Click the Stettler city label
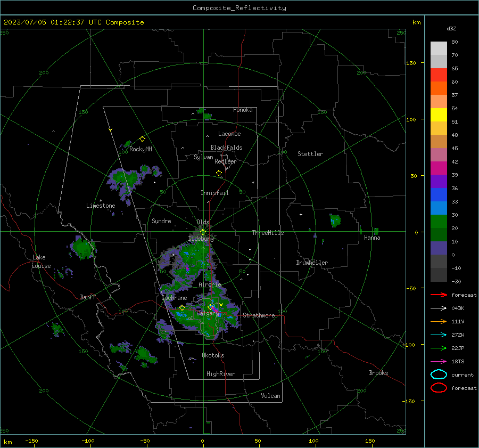The width and height of the screenshot is (479, 448). point(310,154)
